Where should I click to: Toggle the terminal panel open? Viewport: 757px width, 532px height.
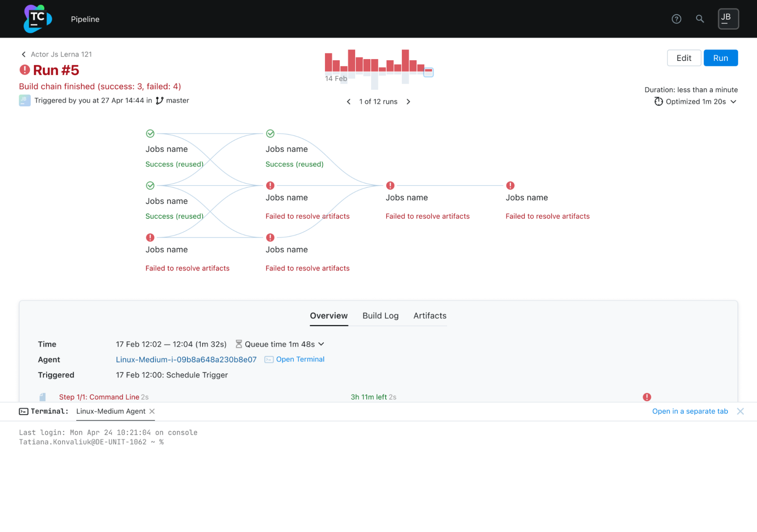click(23, 411)
